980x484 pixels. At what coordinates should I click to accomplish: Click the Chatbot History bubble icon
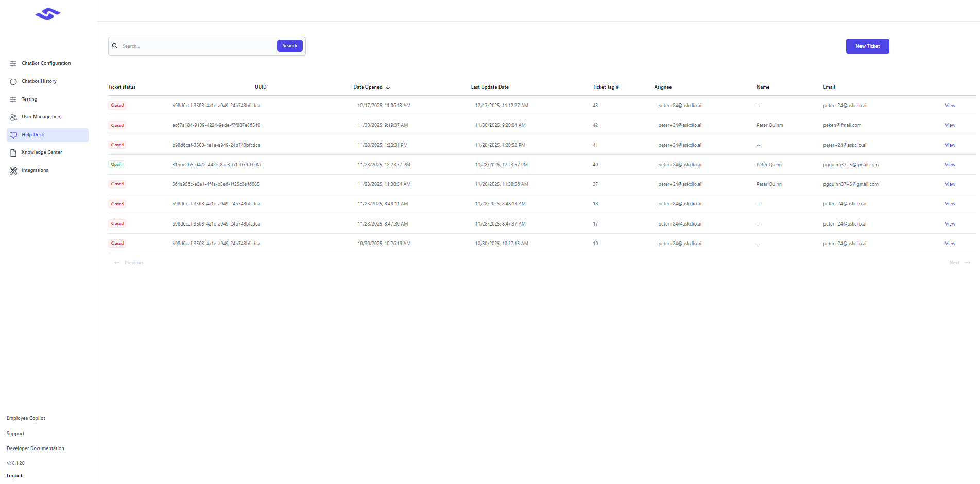(x=13, y=82)
